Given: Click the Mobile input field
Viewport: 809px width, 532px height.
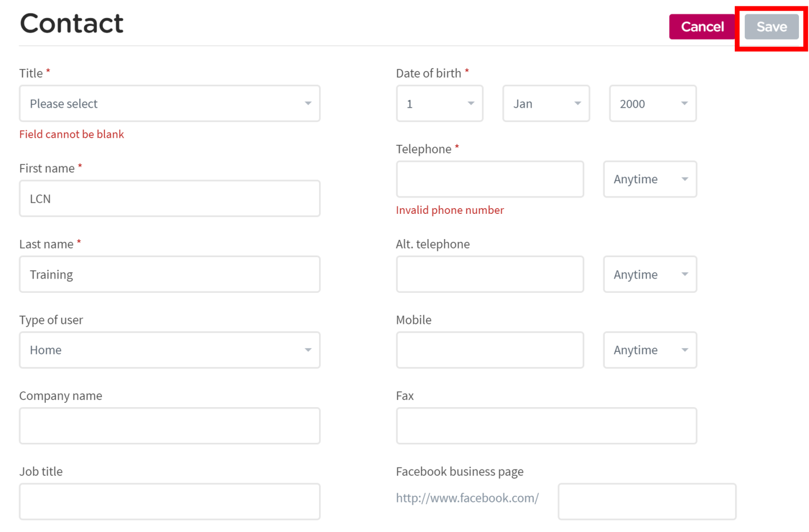Looking at the screenshot, I should 489,350.
